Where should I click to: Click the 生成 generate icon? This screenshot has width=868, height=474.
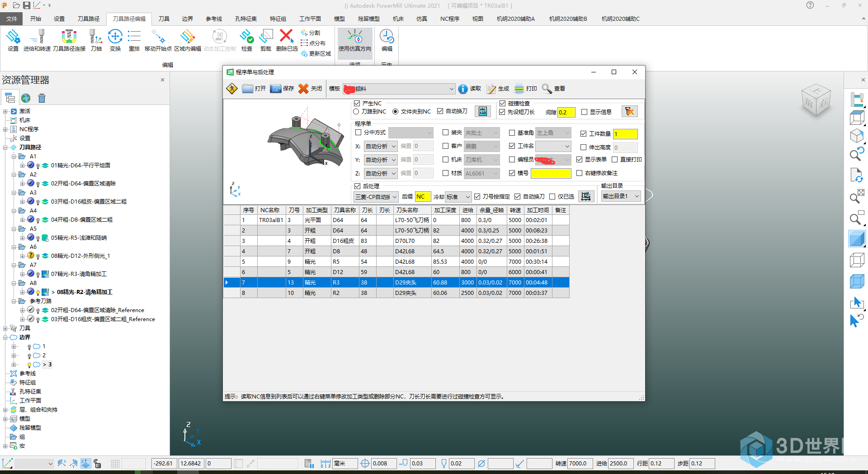[x=498, y=89]
